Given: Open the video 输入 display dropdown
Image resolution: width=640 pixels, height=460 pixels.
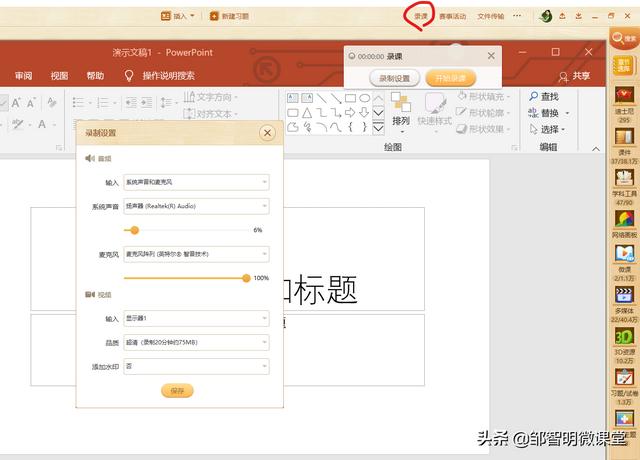Looking at the screenshot, I should [x=196, y=318].
